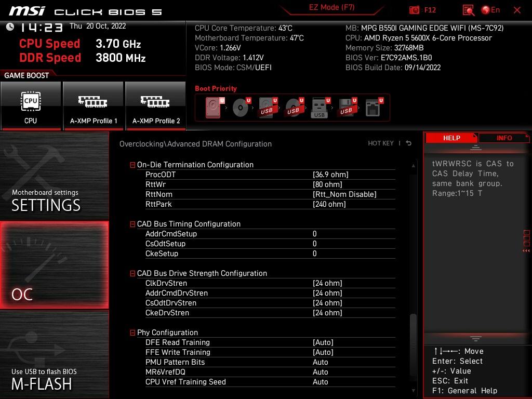
Task: Change language using the En globe icon
Action: tap(490, 10)
